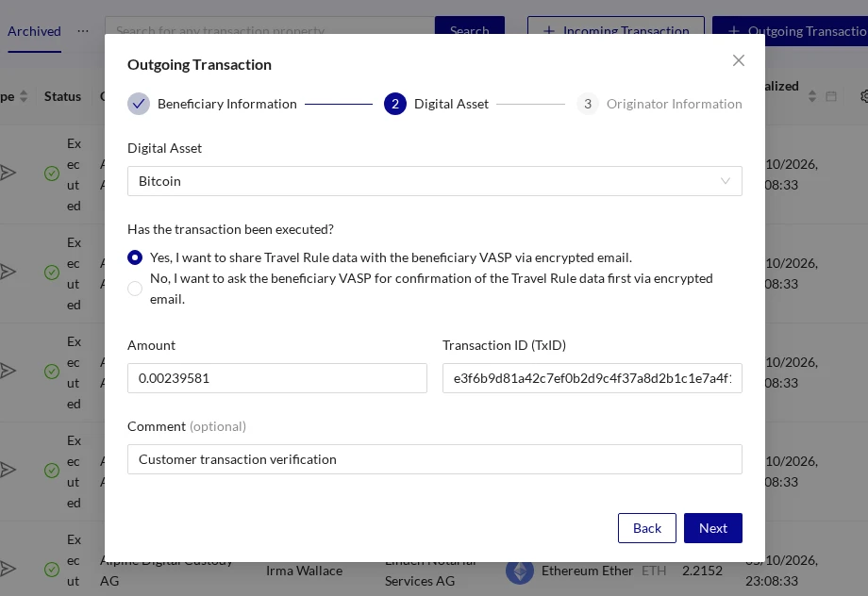Viewport: 868px width, 596px height.
Task: Click the Irma Wallace row Executed checkmark
Action: pyautogui.click(x=52, y=570)
